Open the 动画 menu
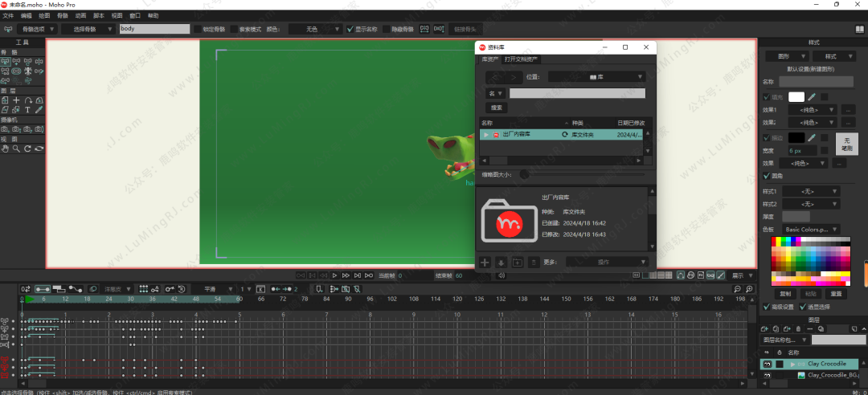868x395 pixels. [x=80, y=15]
